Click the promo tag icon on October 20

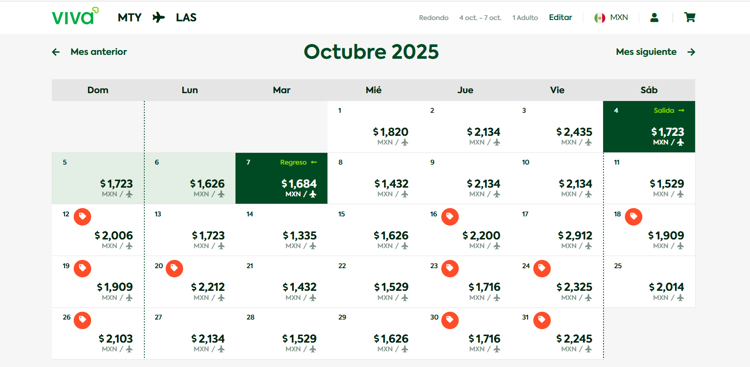(x=174, y=268)
